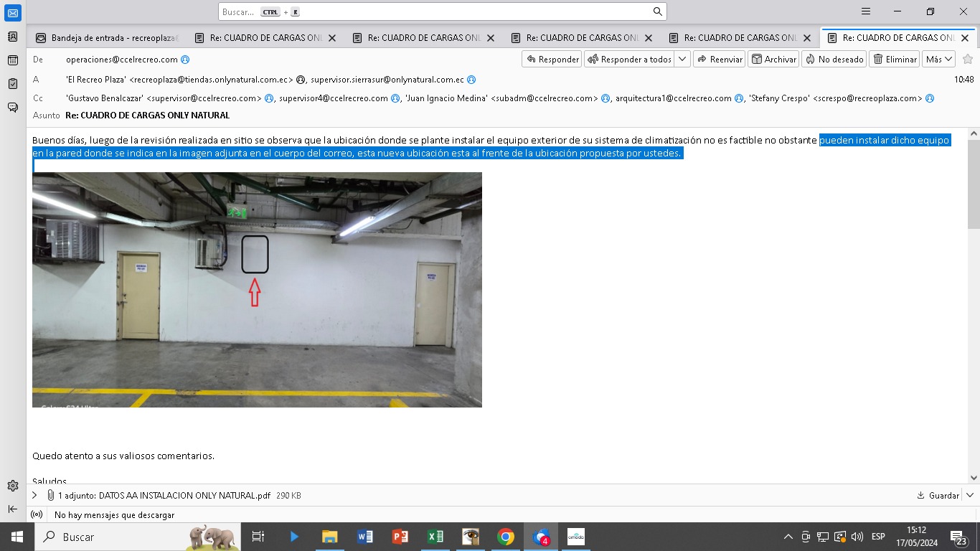Switch to Bandeja de entrada tab
This screenshot has height=551, width=980.
(109, 38)
